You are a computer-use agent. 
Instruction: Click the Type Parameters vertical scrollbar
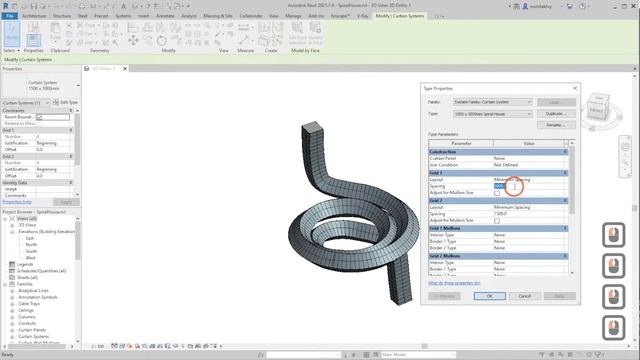click(572, 180)
